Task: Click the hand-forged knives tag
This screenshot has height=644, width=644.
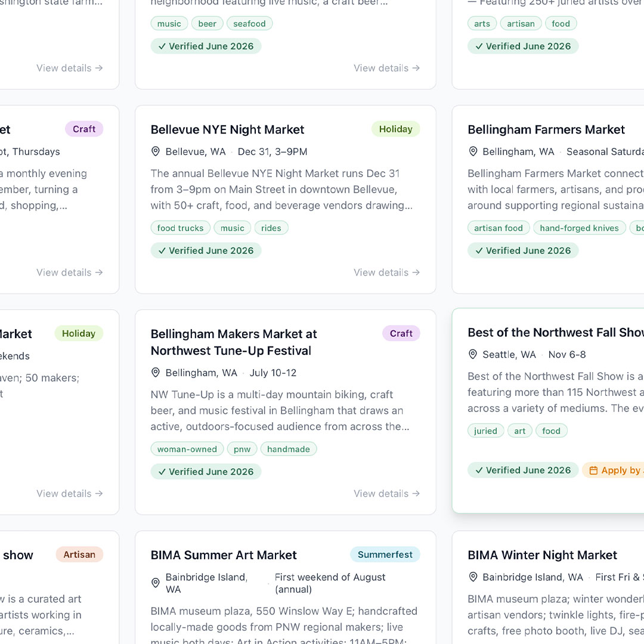Action: coord(579,228)
